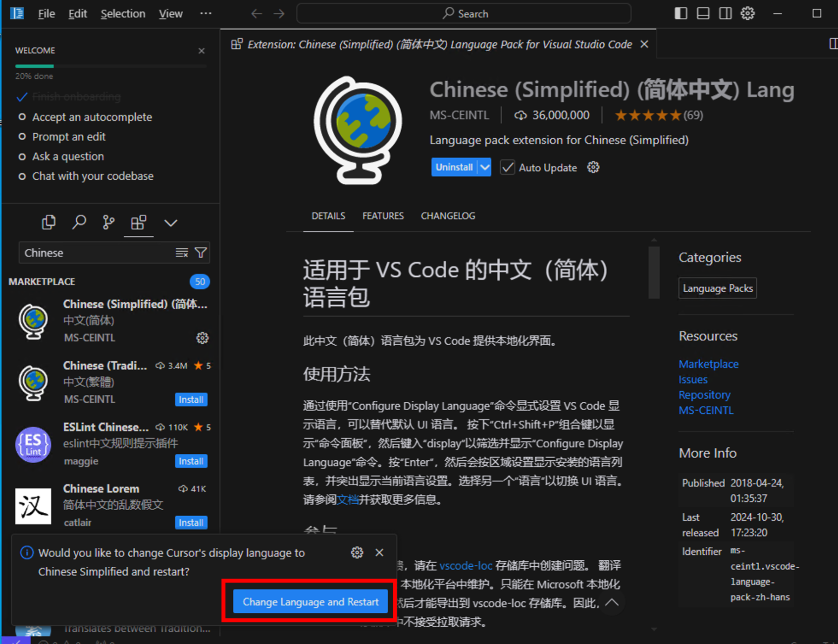The width and height of the screenshot is (838, 644).
Task: Install the Chinese (Traditional) language pack
Action: coord(191,399)
